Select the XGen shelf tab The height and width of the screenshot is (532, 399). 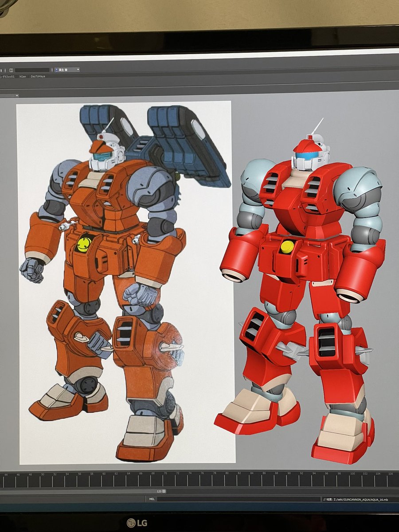pos(23,77)
